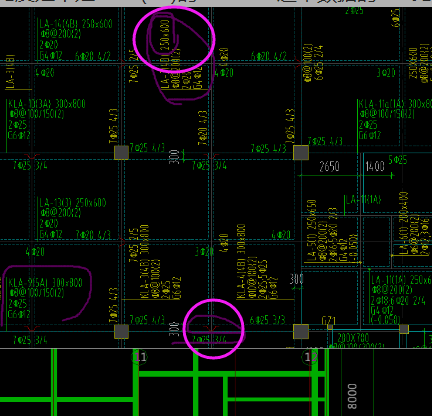Select grey column beside 6Φ25 3/3 note
Image resolution: width=432 pixels, height=416 pixels.
(301, 332)
